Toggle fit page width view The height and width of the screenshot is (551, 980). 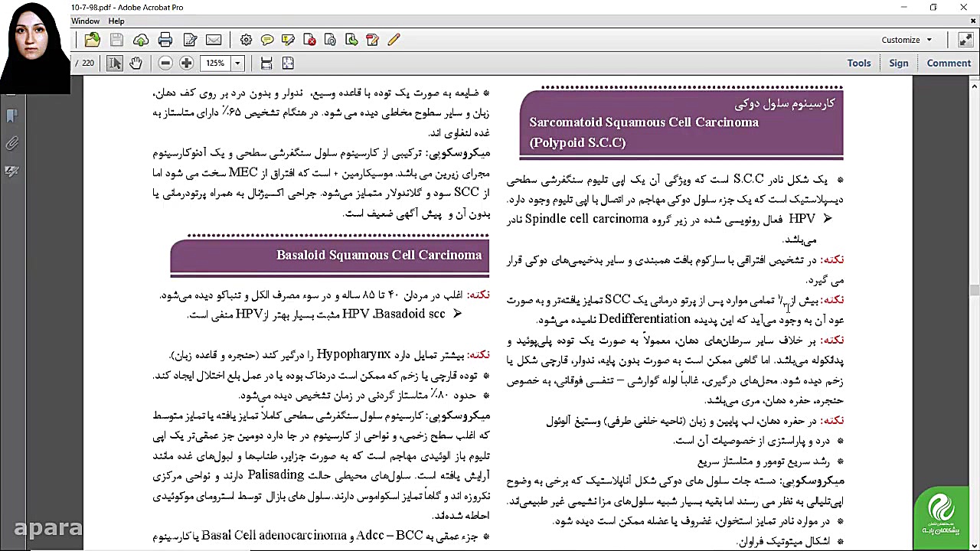pos(266,63)
